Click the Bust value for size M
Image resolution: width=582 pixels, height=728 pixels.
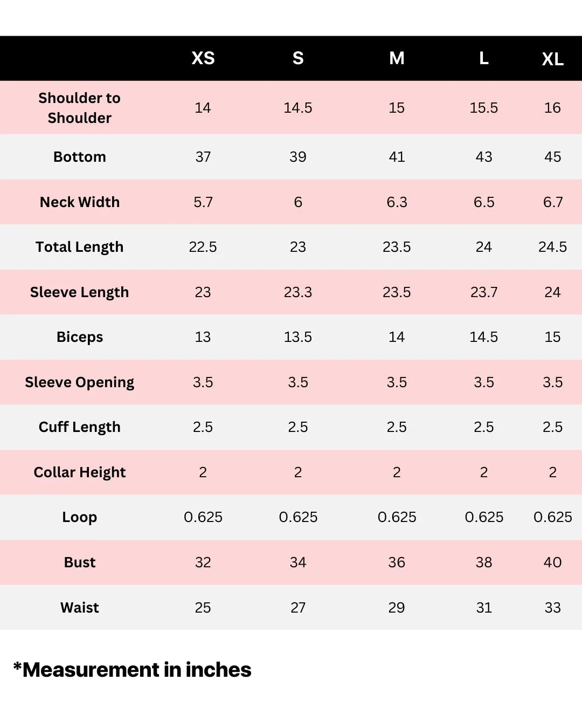click(x=397, y=562)
